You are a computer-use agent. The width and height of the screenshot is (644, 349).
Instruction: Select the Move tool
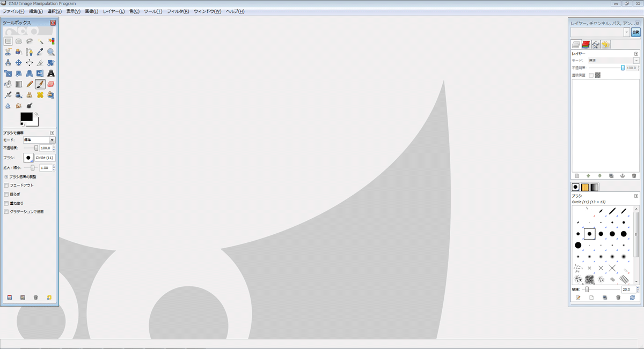click(x=19, y=63)
